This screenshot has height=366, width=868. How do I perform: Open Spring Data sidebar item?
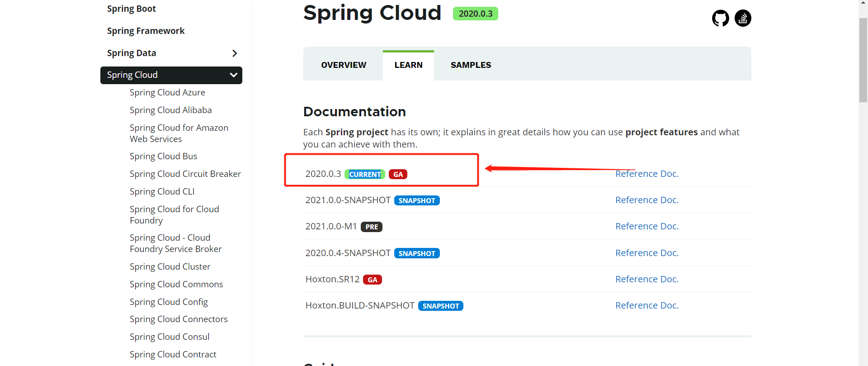[x=132, y=53]
